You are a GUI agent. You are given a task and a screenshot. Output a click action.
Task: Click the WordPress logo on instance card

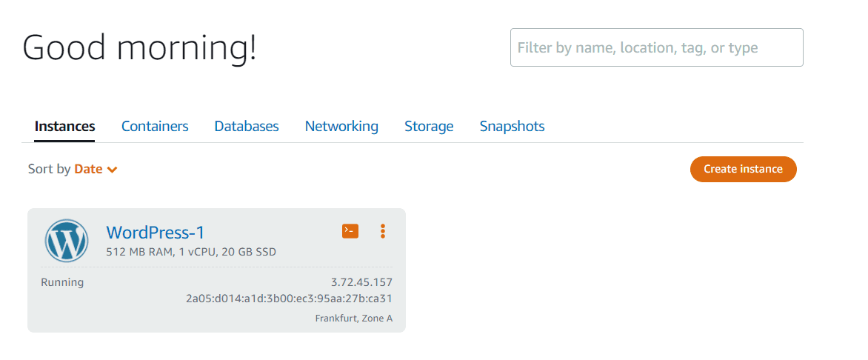pos(67,241)
